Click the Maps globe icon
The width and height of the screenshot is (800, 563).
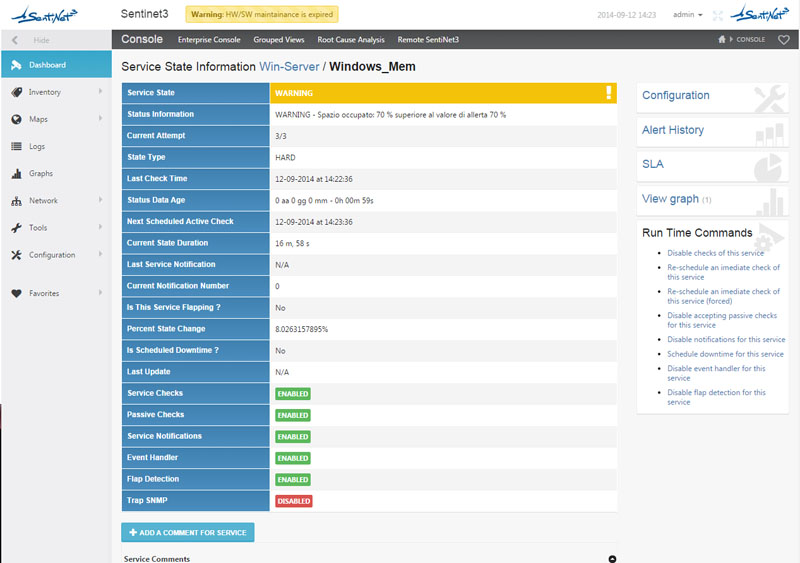tap(16, 119)
